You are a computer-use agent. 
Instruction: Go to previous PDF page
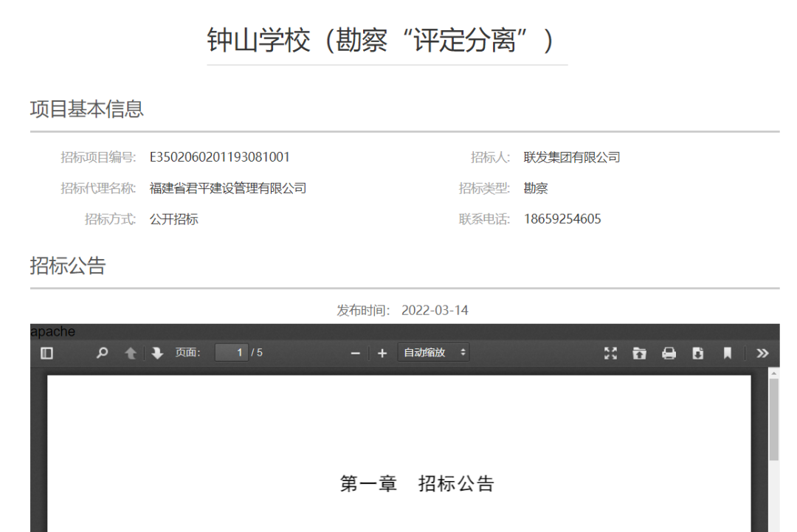[x=131, y=353]
